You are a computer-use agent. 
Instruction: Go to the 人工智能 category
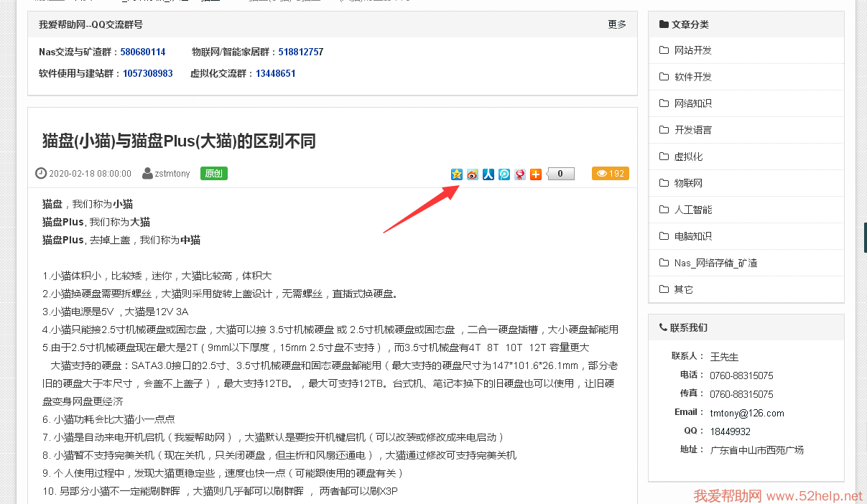pyautogui.click(x=692, y=210)
